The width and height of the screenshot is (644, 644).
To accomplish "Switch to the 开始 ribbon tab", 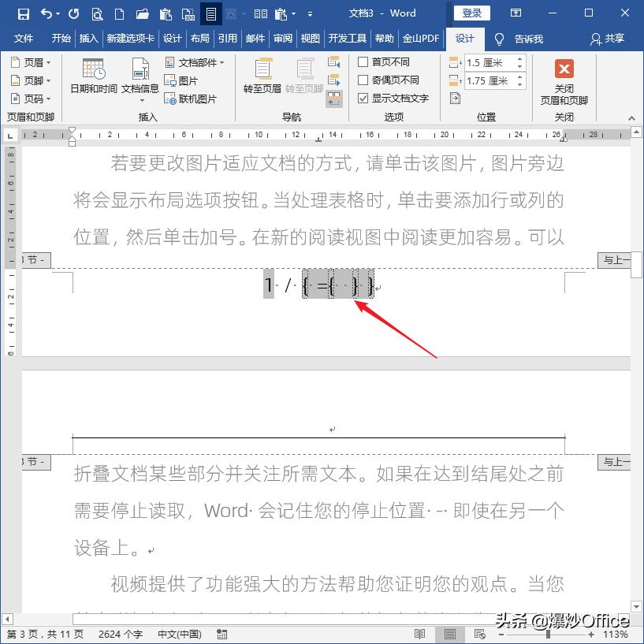I will point(61,39).
